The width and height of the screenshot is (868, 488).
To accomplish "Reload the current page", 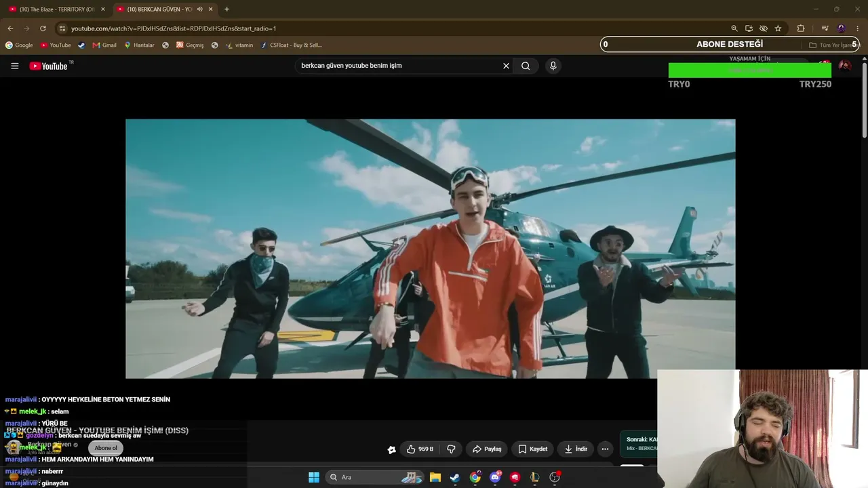I will [x=43, y=28].
